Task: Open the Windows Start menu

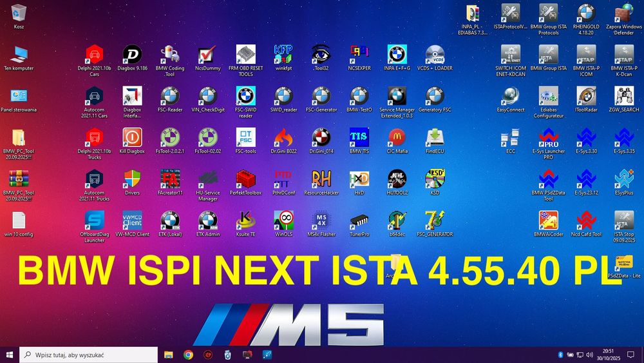Action: (x=10, y=355)
